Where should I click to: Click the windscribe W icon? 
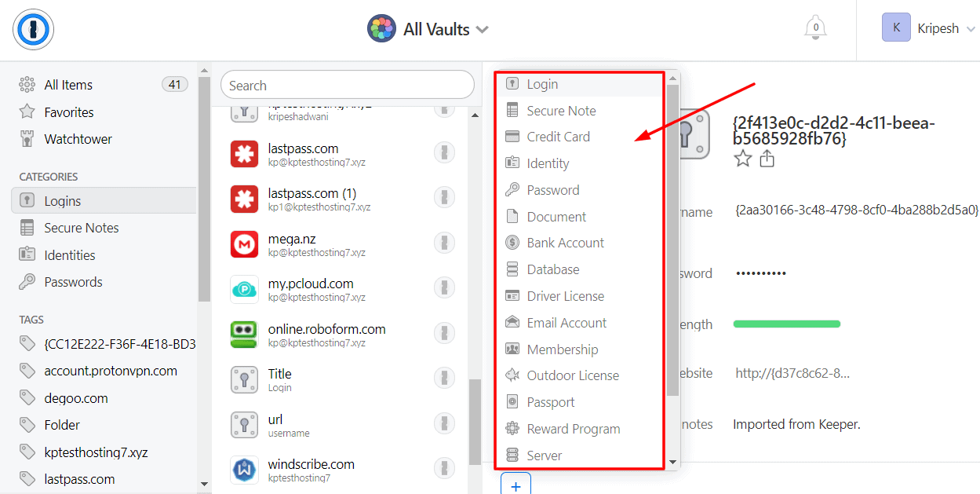pos(245,470)
